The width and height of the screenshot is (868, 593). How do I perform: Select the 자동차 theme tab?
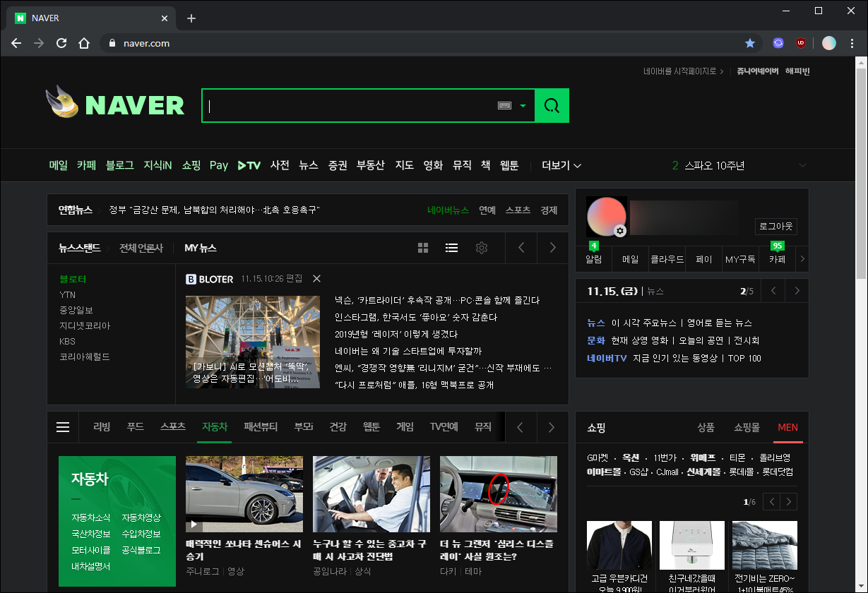point(215,427)
